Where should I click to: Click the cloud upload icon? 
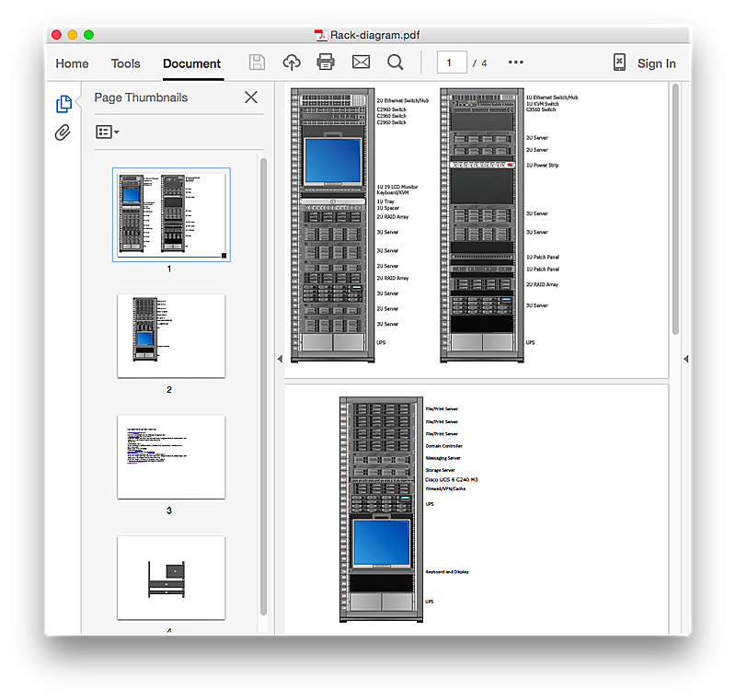(x=292, y=63)
